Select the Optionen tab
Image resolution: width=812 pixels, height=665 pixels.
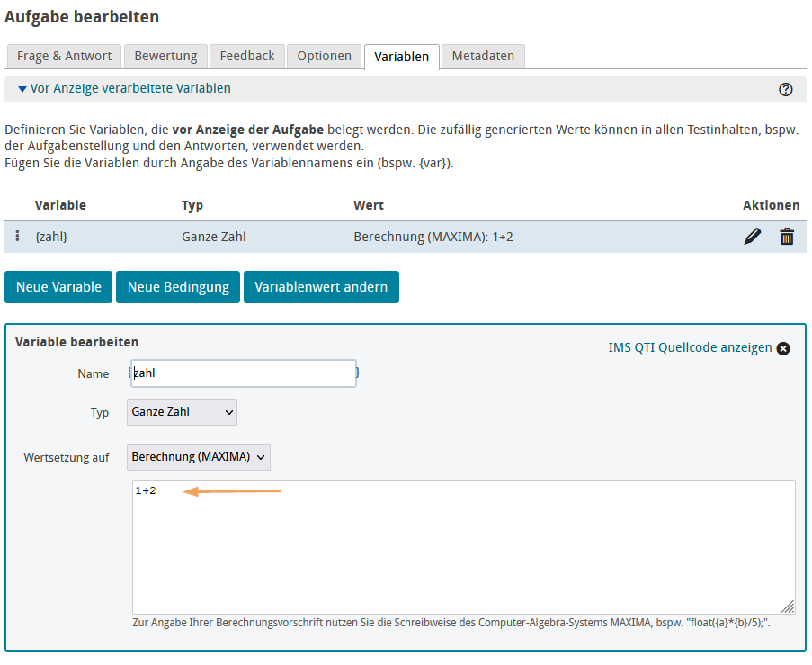325,56
